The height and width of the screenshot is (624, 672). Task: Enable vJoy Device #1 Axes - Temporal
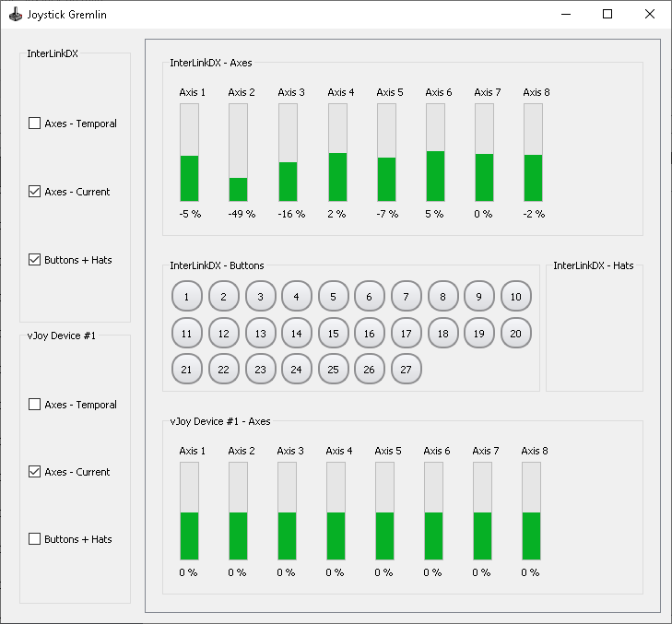pyautogui.click(x=34, y=405)
